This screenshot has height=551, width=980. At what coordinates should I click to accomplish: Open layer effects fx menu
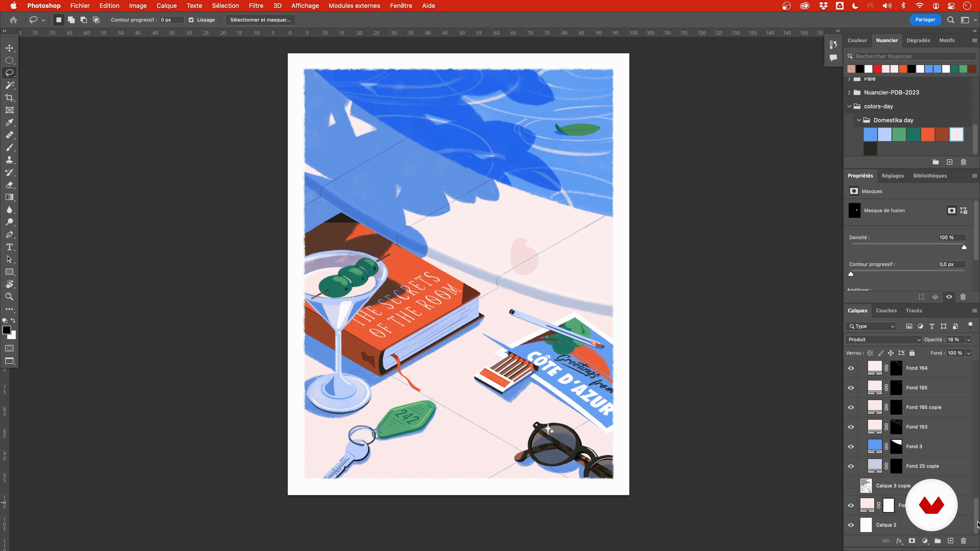[899, 541]
